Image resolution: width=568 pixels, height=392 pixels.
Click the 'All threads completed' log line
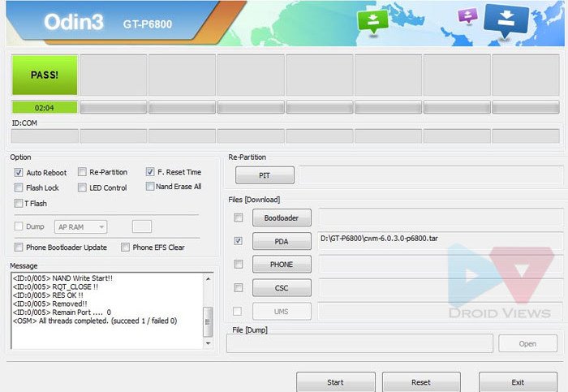(x=95, y=321)
